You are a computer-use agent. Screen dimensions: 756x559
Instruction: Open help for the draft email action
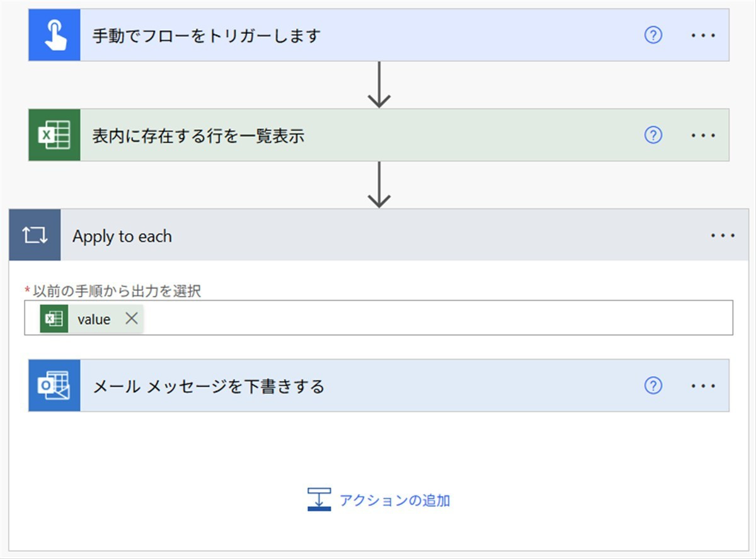click(653, 386)
